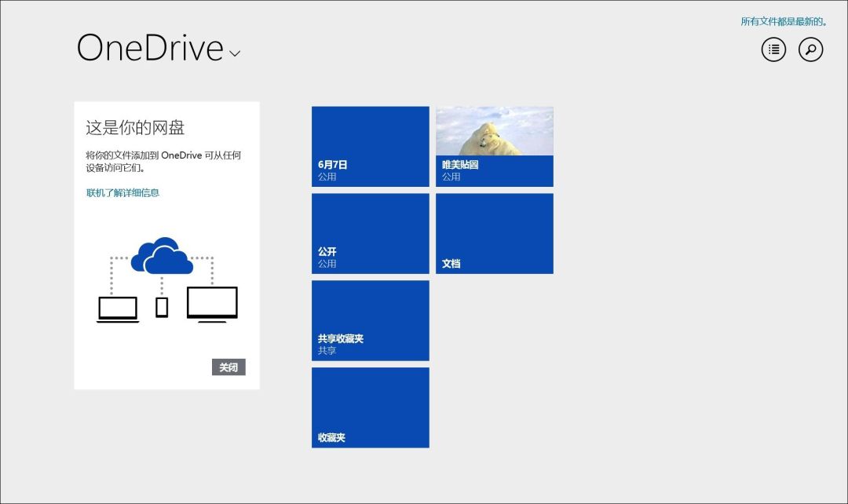This screenshot has width=848, height=504.
Task: Open the 文档 folder tile
Action: [x=495, y=234]
